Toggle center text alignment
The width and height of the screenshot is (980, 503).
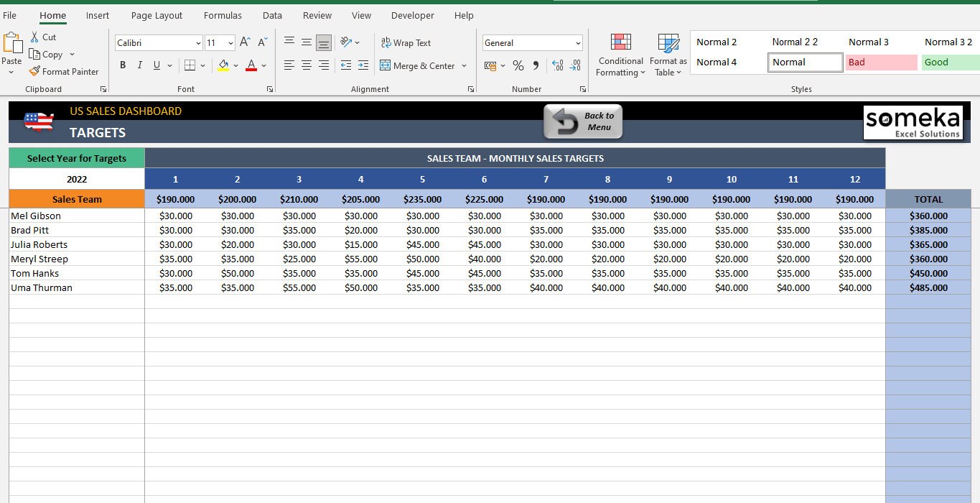306,65
